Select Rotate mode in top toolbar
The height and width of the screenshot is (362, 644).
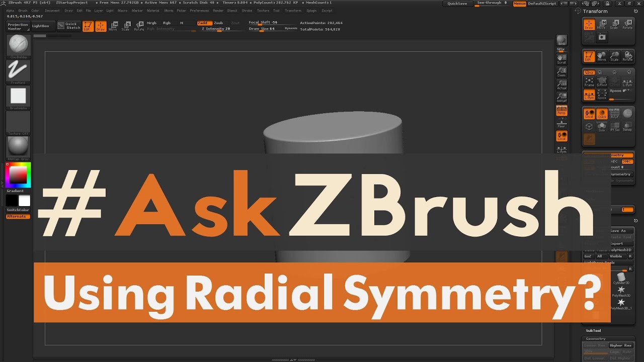click(139, 26)
